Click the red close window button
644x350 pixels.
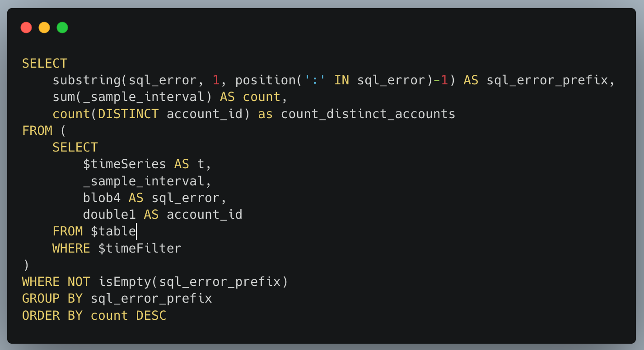pyautogui.click(x=26, y=28)
